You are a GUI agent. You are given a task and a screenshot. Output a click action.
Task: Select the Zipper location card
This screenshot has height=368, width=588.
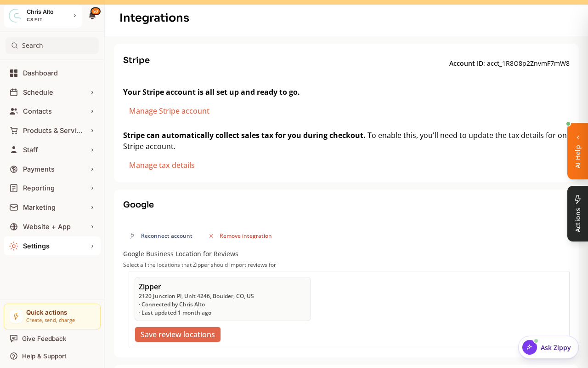pos(223,299)
